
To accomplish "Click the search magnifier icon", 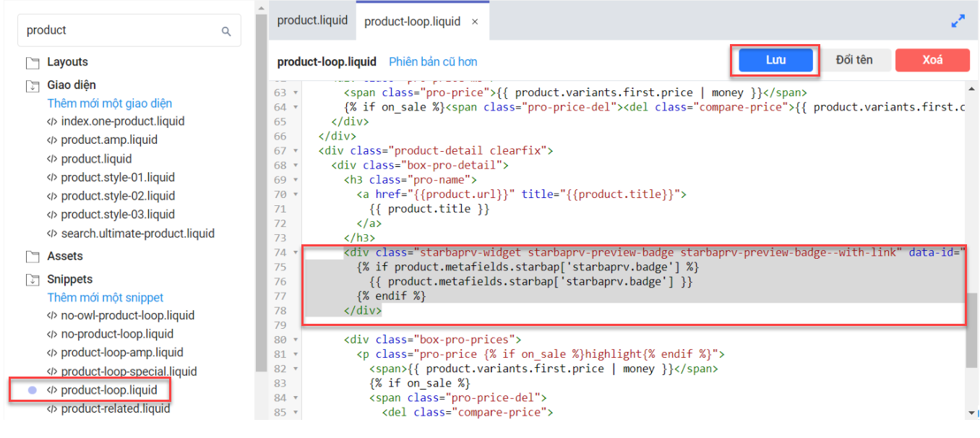I will (x=226, y=31).
